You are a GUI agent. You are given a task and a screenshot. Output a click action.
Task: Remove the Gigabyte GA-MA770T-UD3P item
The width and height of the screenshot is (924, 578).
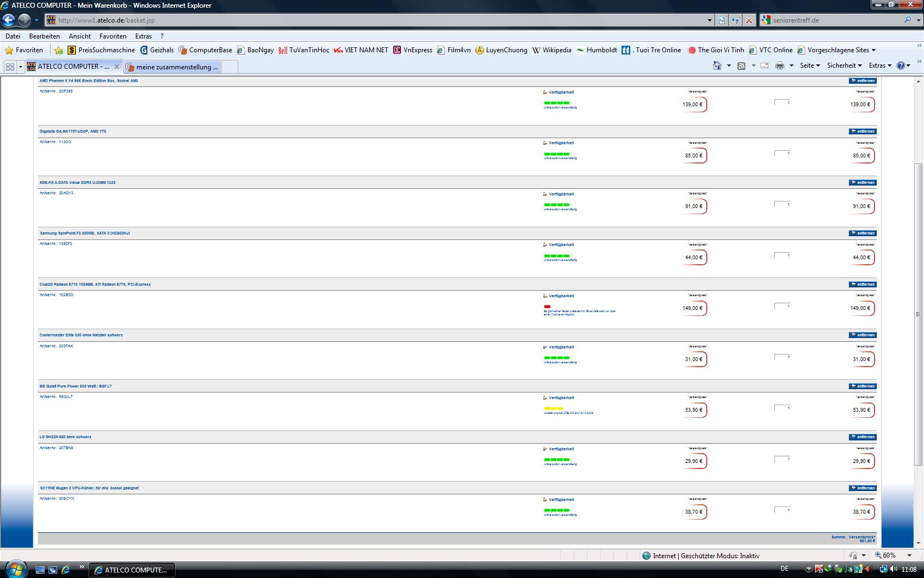pos(862,132)
